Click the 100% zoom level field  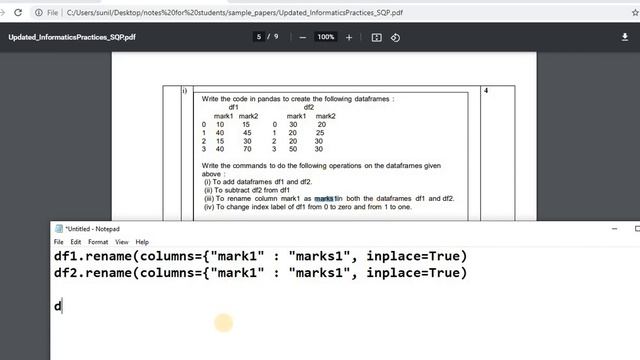[326, 37]
